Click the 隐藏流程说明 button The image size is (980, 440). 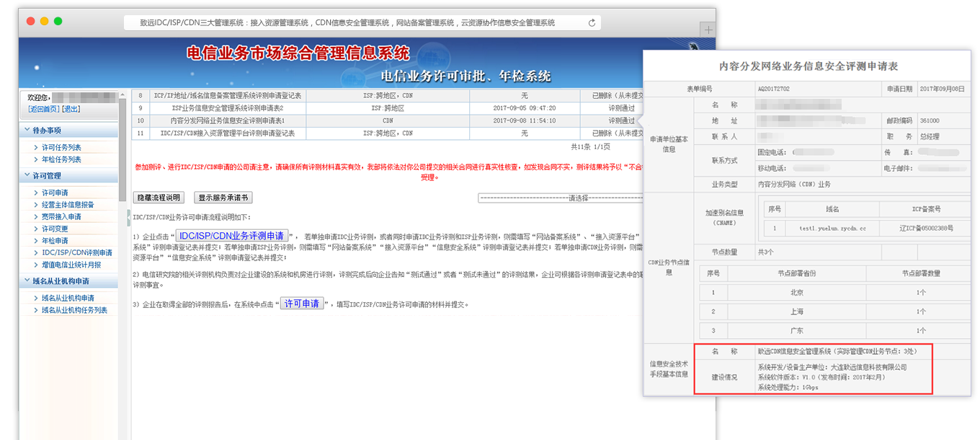click(x=159, y=198)
